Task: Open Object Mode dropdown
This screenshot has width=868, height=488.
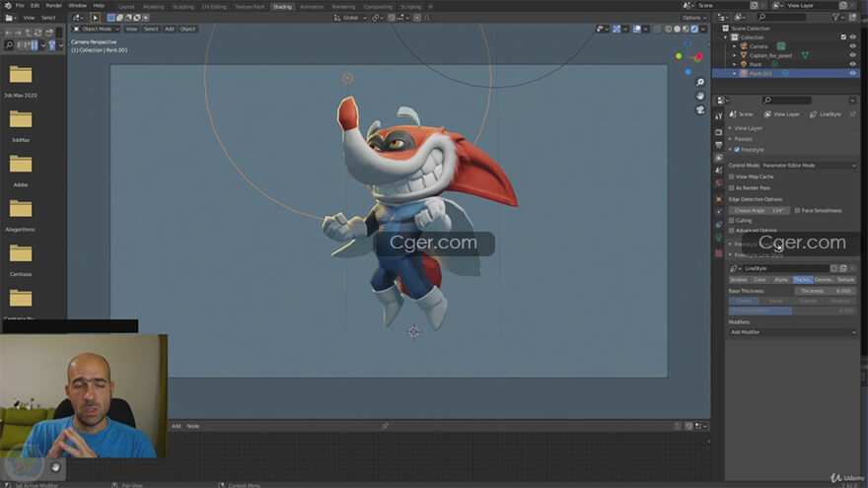Action: tap(97, 29)
